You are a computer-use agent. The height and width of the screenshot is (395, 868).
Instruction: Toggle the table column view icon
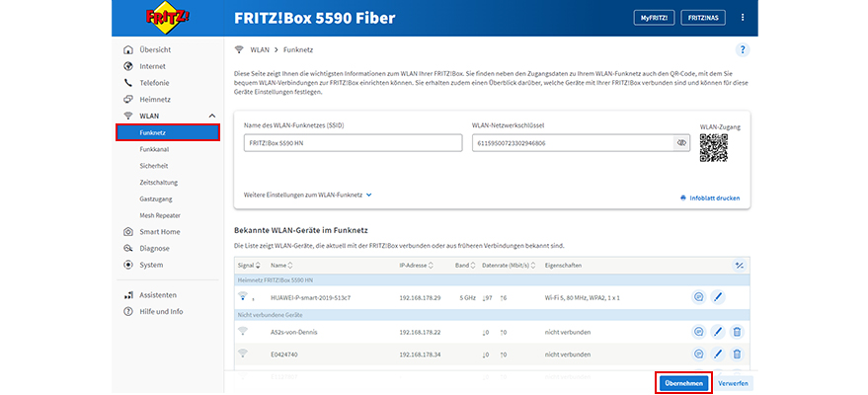click(x=737, y=265)
